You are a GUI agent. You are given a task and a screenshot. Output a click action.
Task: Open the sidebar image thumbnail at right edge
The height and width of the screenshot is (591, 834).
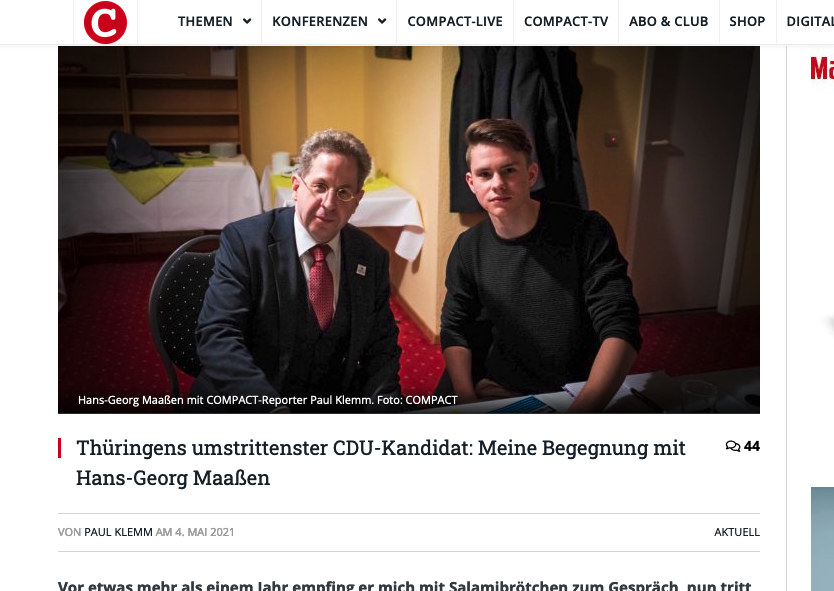click(x=822, y=538)
